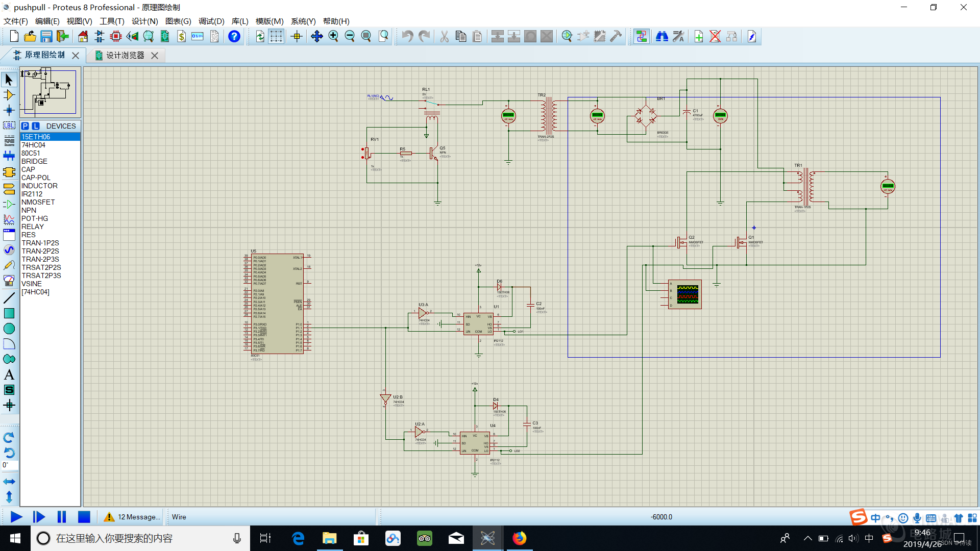980x551 pixels.
Task: Select the Junction dot mode tool
Action: tap(9, 110)
